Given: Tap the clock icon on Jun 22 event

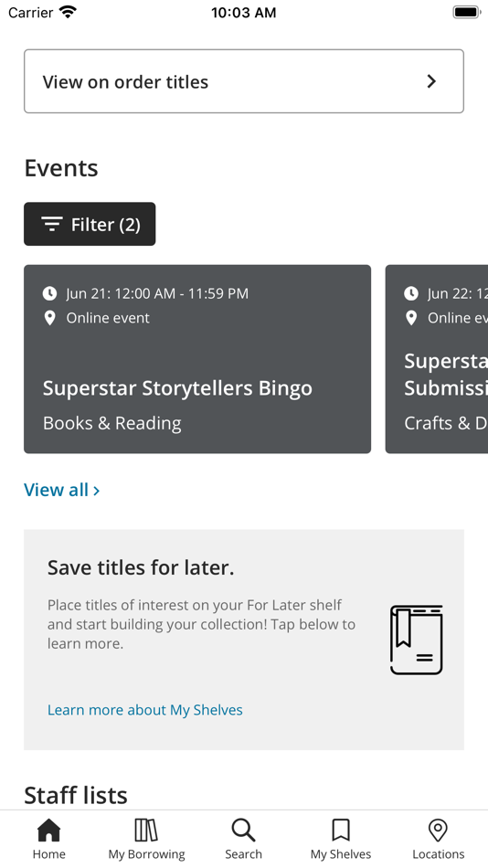Looking at the screenshot, I should (411, 293).
